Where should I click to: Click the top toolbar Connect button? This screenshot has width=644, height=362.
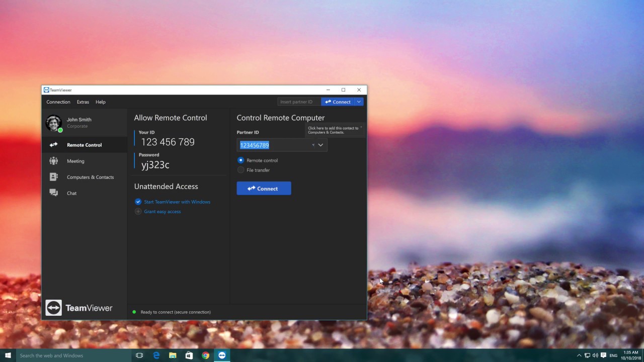click(x=338, y=102)
